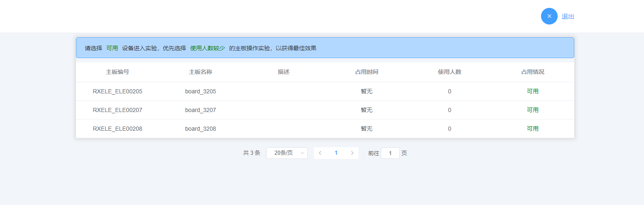Click 可用 status for board_3208

(x=532, y=129)
